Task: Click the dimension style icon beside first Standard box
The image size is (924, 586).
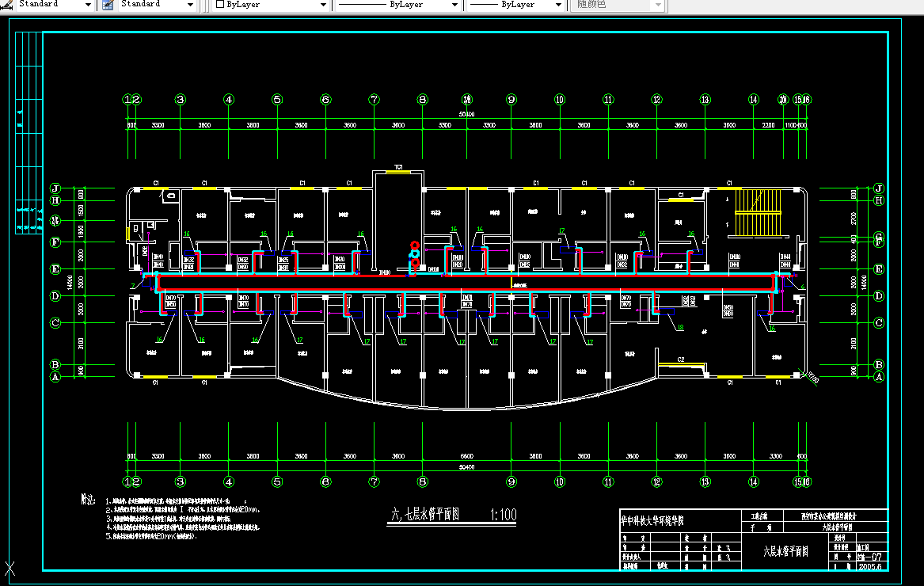Action: (x=6, y=5)
